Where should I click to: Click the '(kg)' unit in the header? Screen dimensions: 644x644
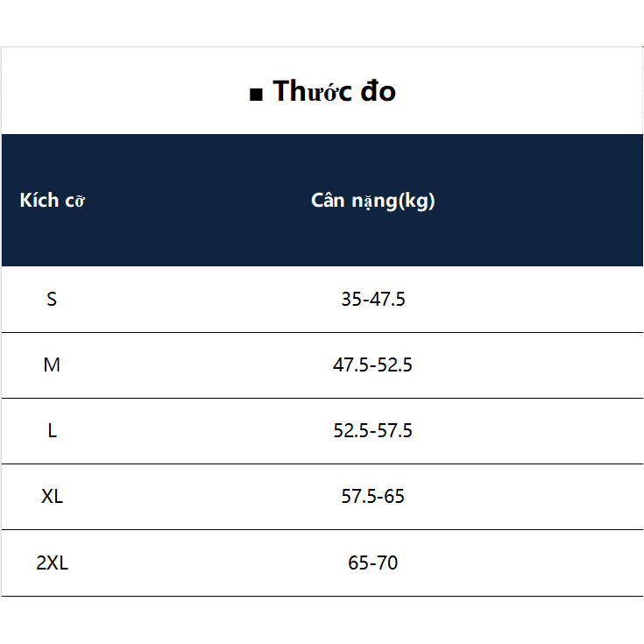click(x=412, y=201)
